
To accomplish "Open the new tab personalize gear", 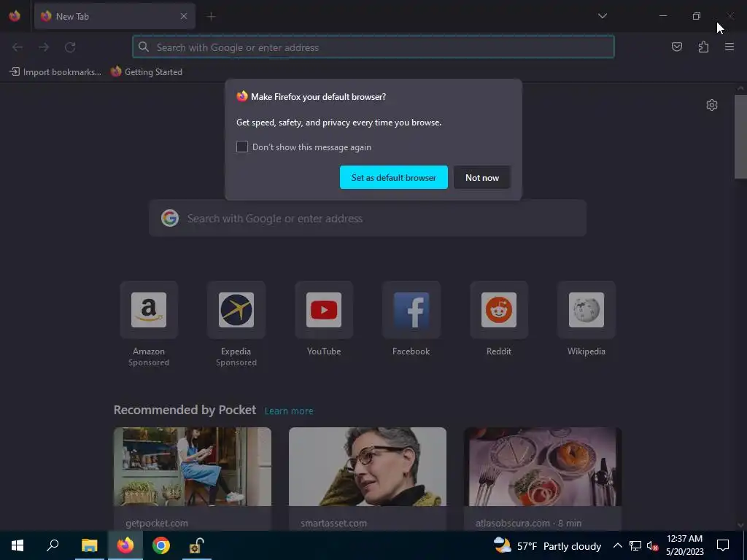I will [712, 105].
